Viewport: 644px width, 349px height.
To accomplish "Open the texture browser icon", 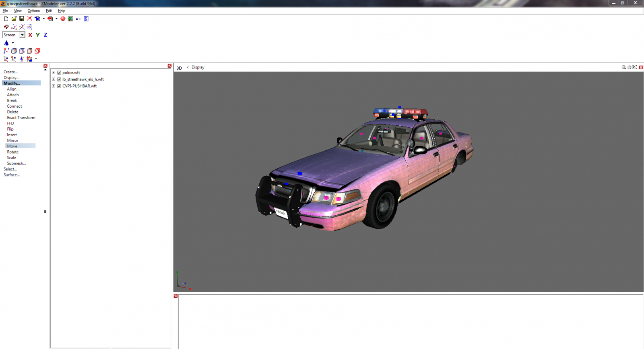I will coord(70,19).
